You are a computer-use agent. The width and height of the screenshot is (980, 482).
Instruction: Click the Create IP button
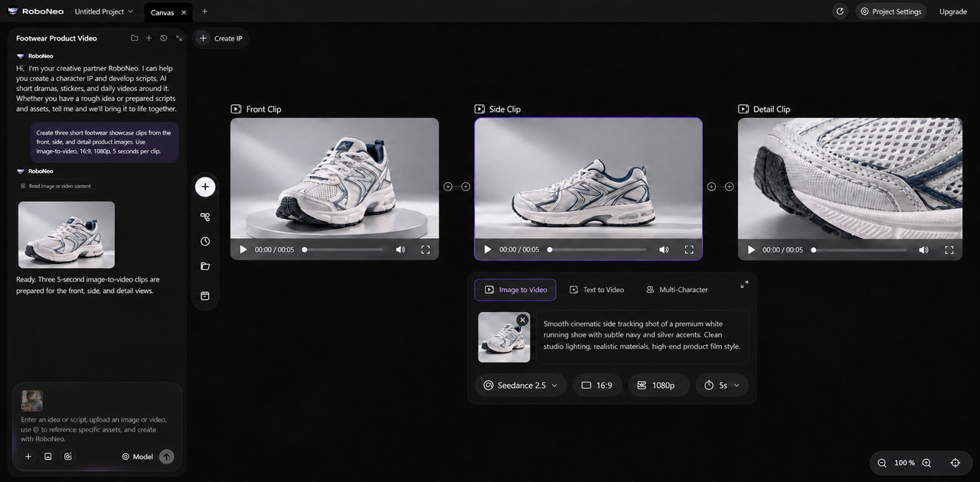[x=220, y=38]
